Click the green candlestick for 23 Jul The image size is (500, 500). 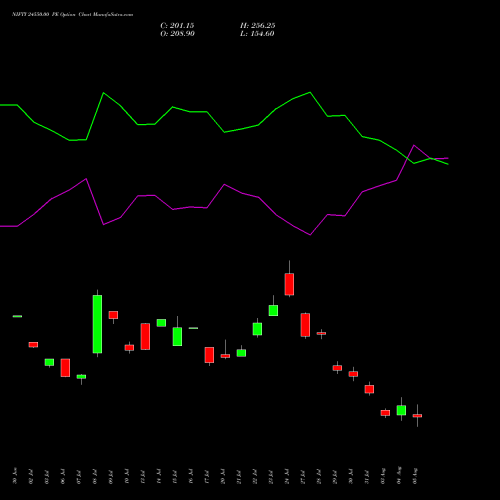273,310
